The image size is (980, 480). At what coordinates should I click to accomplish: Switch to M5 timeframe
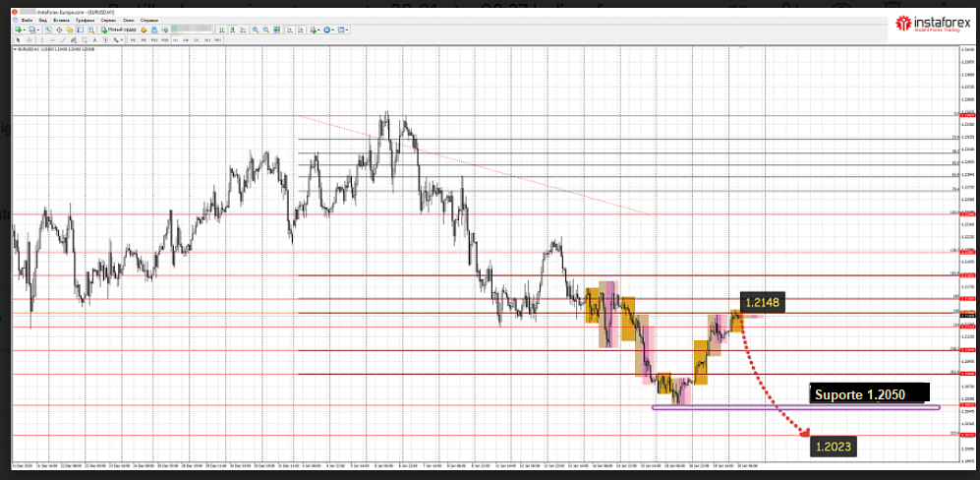[144, 40]
